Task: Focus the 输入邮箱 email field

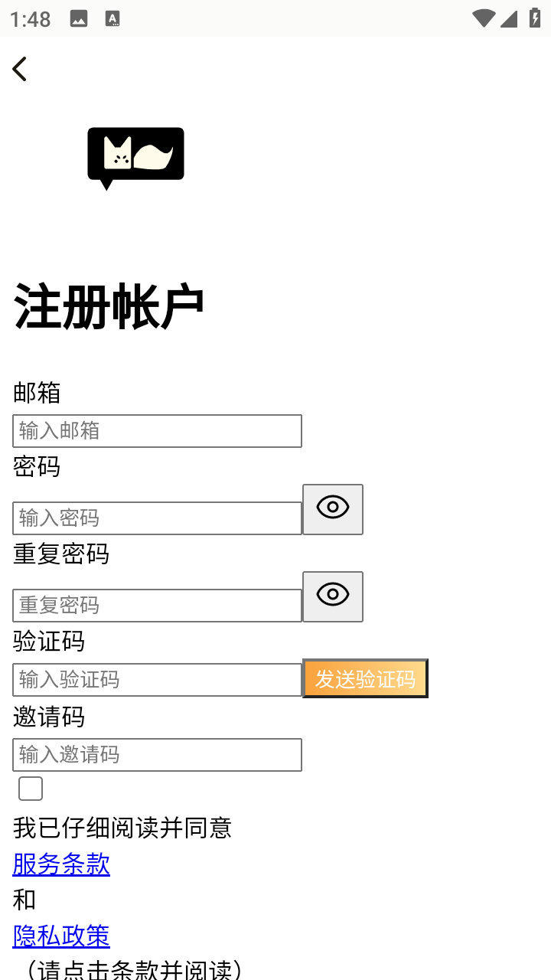Action: pos(157,431)
